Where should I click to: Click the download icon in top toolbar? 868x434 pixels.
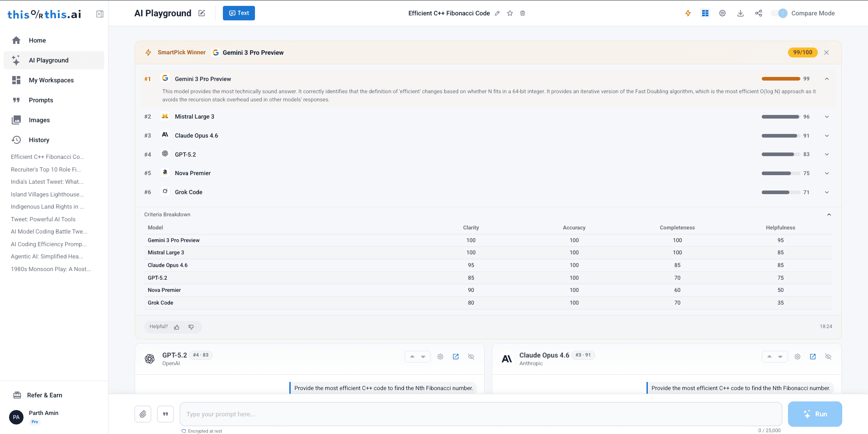(x=741, y=13)
